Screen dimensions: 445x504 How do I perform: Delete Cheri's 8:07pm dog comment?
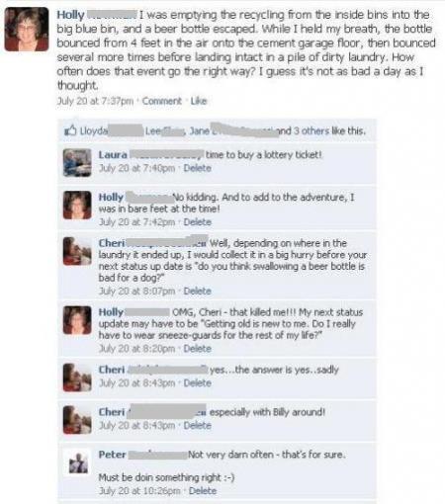[198, 292]
